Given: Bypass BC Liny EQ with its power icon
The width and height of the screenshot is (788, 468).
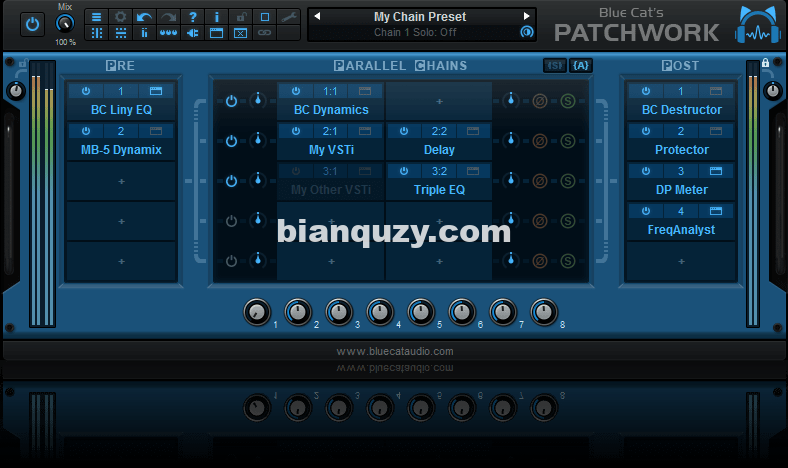Looking at the screenshot, I should 86,91.
